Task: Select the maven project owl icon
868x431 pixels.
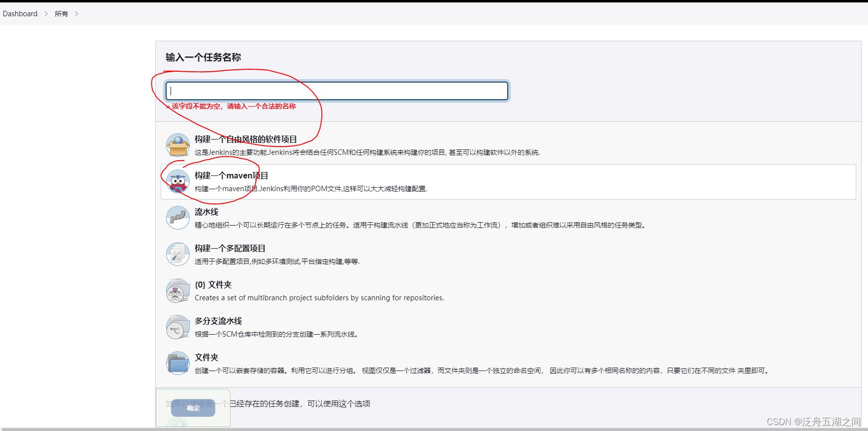Action: 178,181
